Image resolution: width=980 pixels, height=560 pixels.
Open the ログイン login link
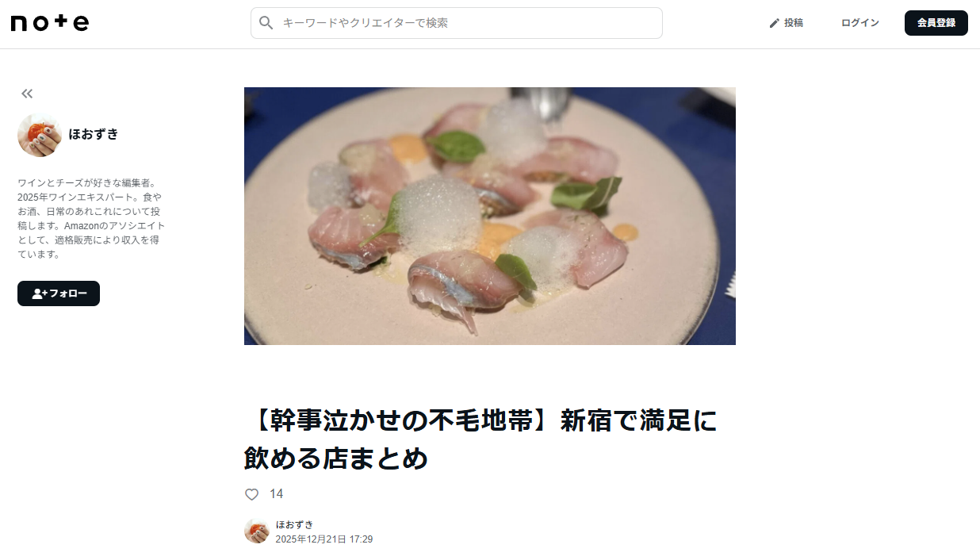(860, 23)
